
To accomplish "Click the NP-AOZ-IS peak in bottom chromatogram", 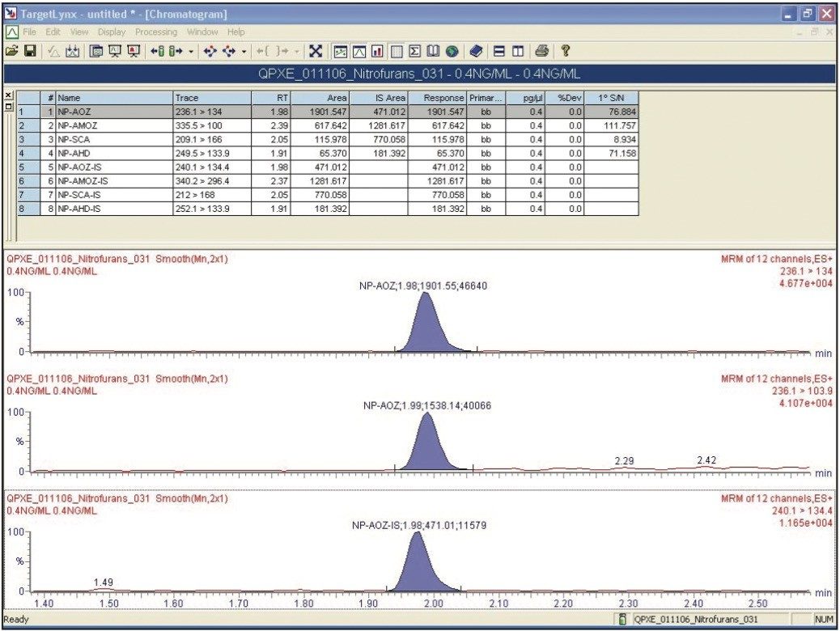I will [416, 566].
